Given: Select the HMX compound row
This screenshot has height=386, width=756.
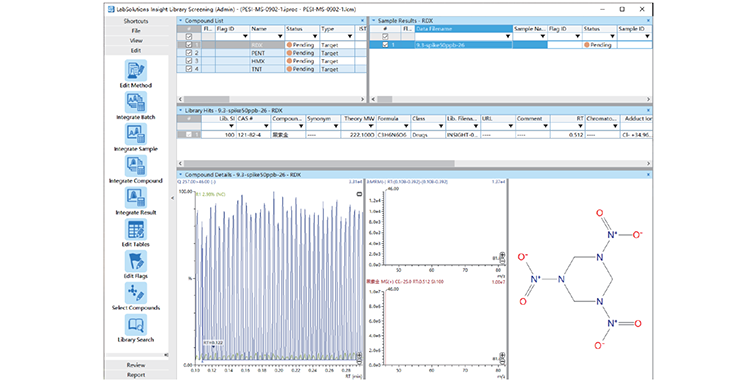Looking at the screenshot, I should pyautogui.click(x=271, y=61).
